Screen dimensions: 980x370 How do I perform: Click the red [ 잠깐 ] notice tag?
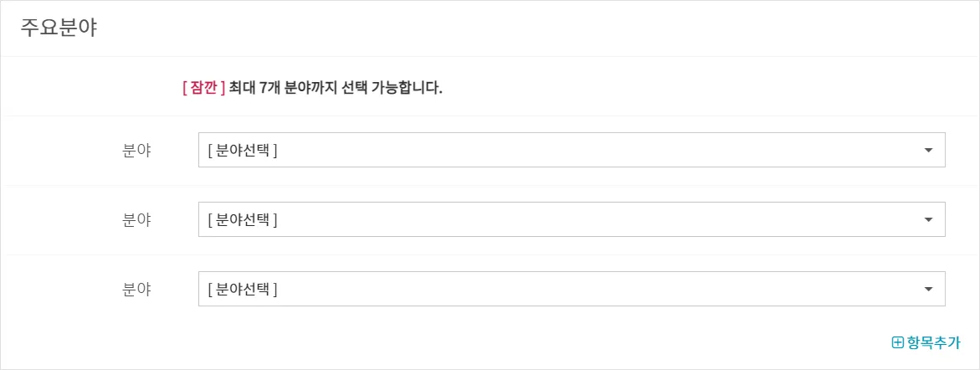tap(203, 88)
